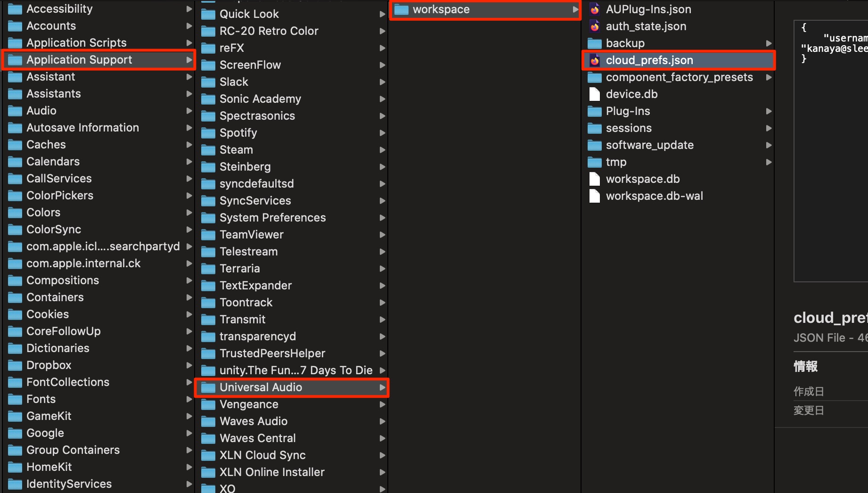Select the Waves Audio folder row

click(x=292, y=421)
